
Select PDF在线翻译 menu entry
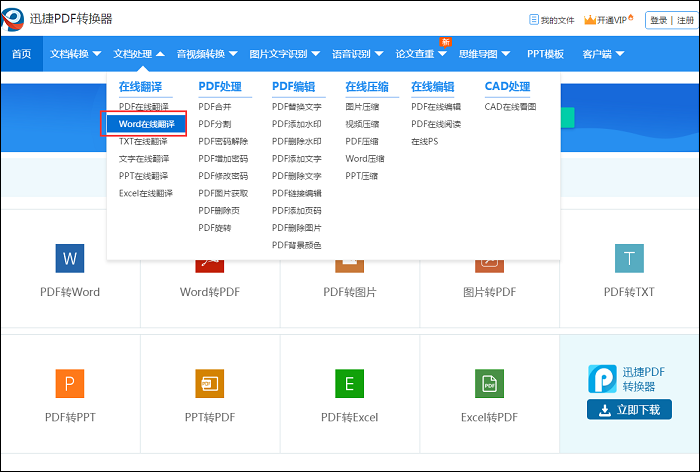[144, 107]
